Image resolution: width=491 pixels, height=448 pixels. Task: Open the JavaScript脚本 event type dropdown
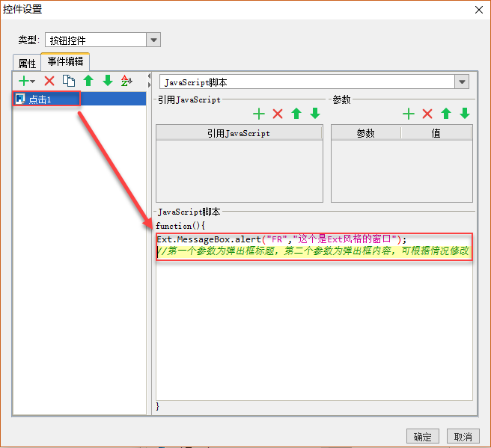coord(462,82)
